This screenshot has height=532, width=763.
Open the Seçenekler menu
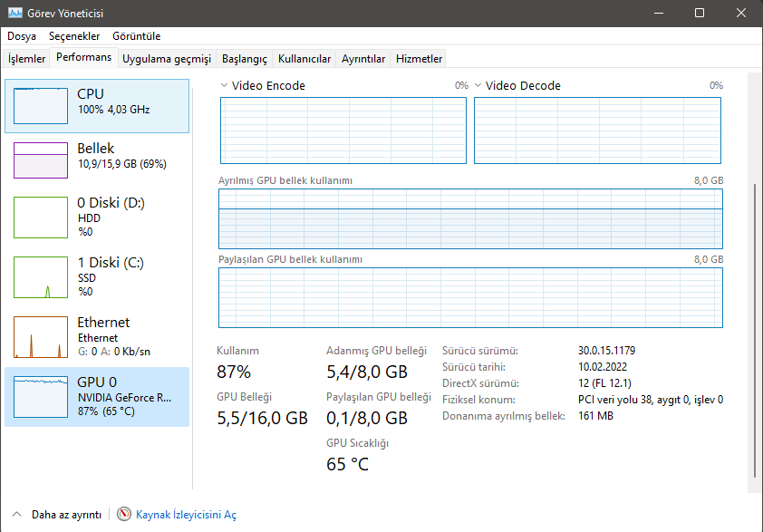[74, 36]
